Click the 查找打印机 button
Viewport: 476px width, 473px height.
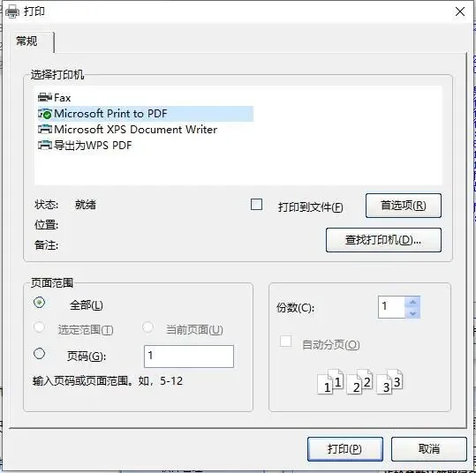pos(383,240)
